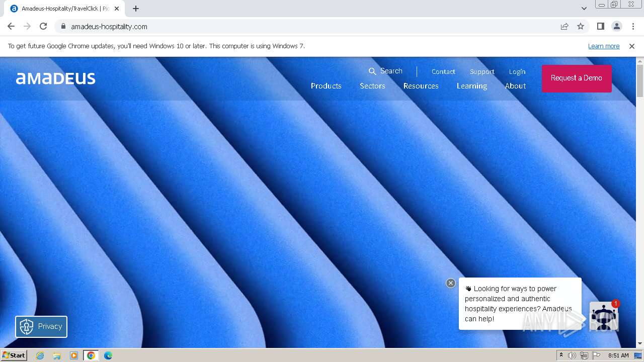644x362 pixels.
Task: Launch Internet Explorer from taskbar
Action: [40, 355]
